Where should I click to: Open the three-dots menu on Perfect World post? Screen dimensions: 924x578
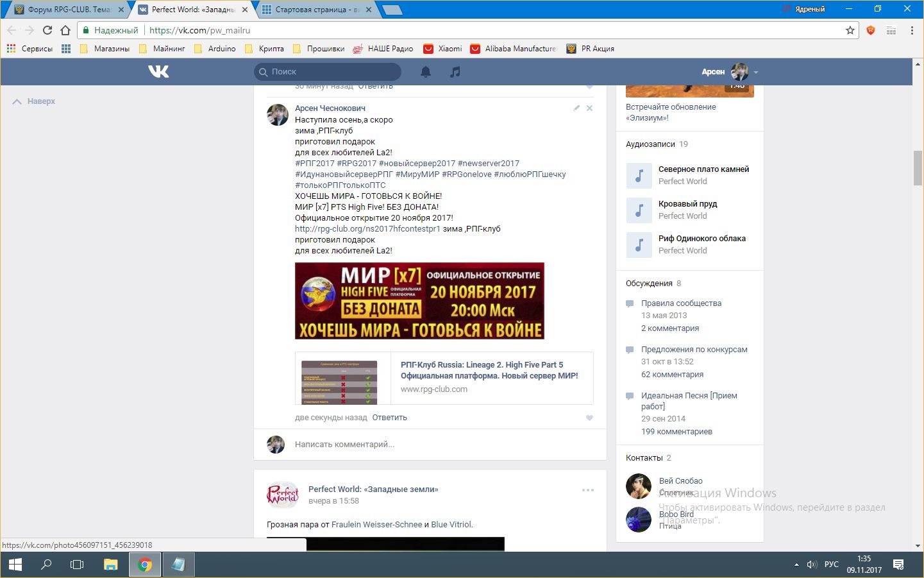pos(588,490)
